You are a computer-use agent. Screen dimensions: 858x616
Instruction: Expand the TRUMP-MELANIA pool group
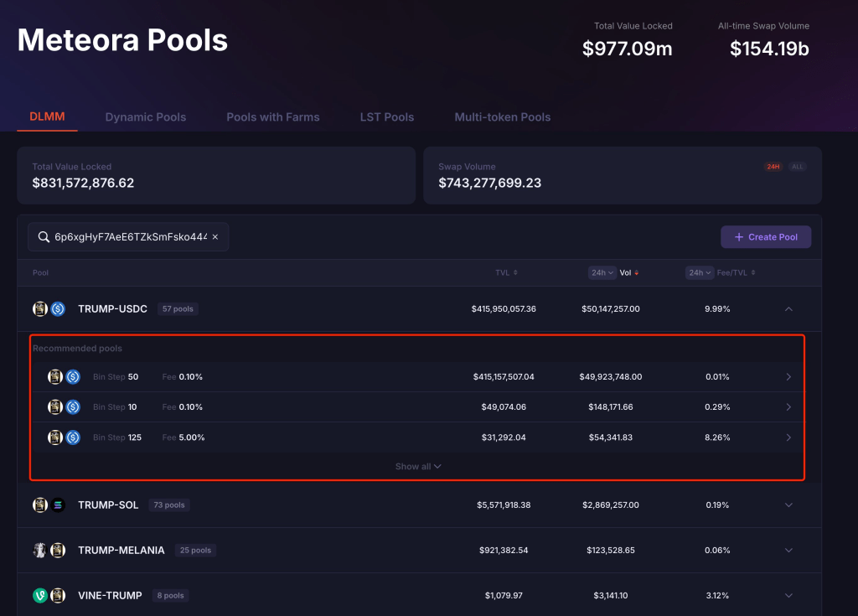788,551
